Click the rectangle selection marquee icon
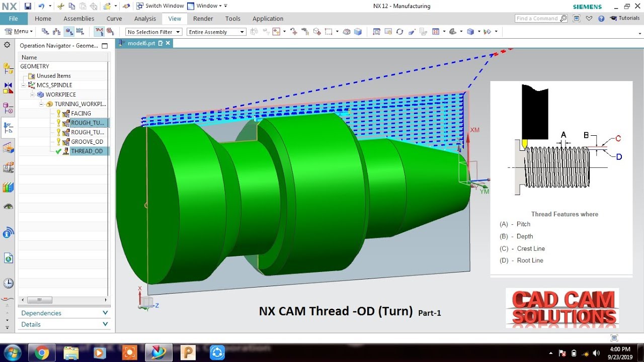Screen dimensions: 644x362 [x=329, y=32]
